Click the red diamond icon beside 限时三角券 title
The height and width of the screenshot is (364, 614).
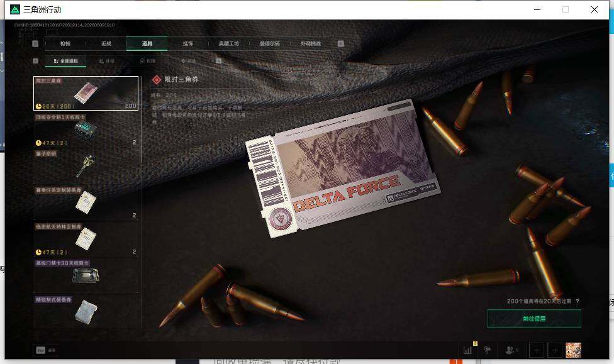(x=157, y=80)
